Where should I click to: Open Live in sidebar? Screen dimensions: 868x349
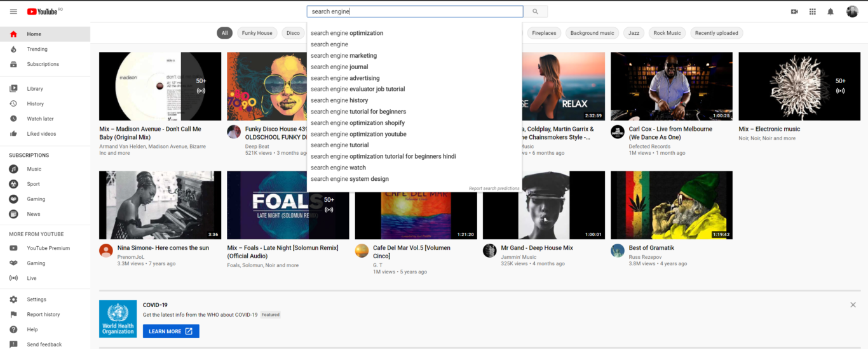point(45,278)
